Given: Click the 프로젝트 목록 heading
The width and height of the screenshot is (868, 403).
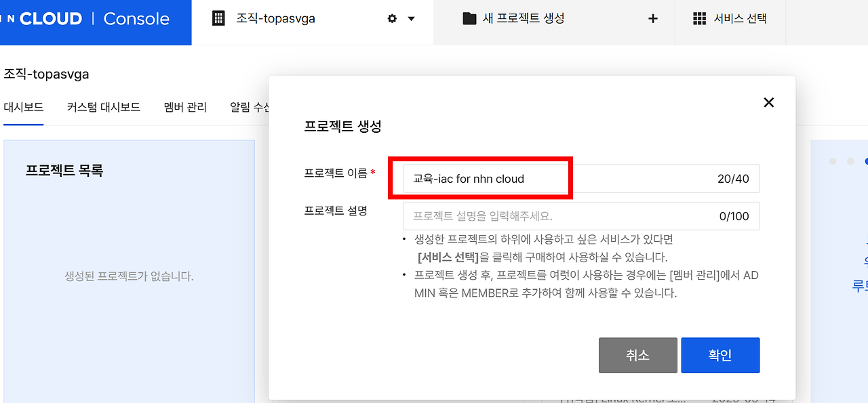Looking at the screenshot, I should (64, 171).
